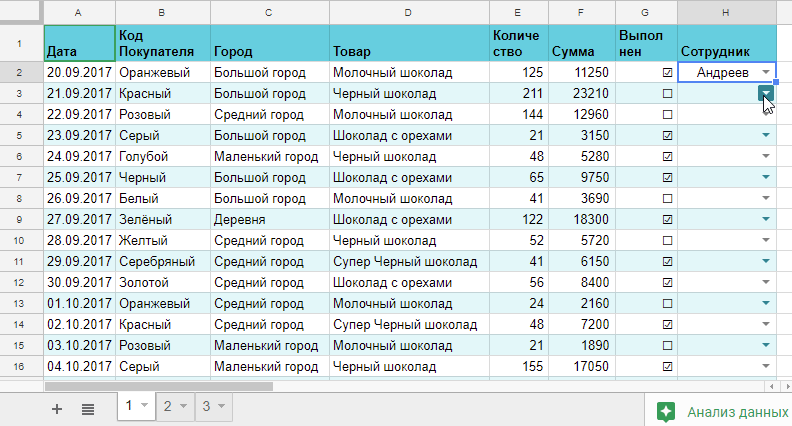Screen dimensions: 792x426
Task: Open employee dropdown in row 15
Action: click(766, 346)
